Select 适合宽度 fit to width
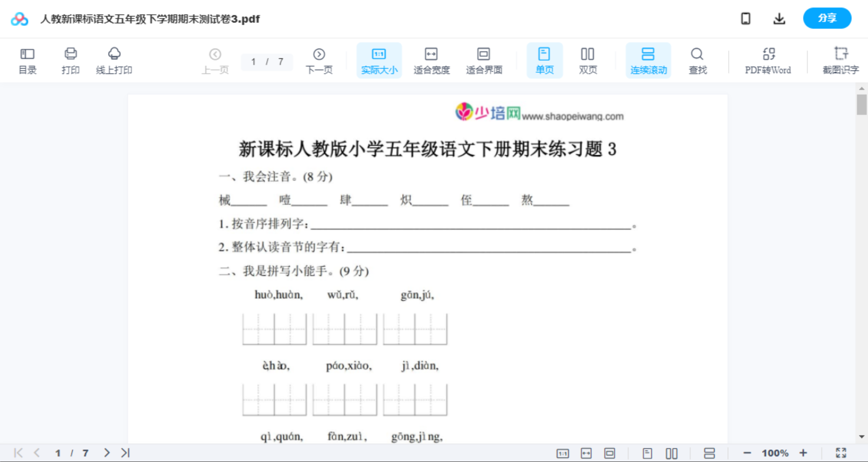 [431, 60]
